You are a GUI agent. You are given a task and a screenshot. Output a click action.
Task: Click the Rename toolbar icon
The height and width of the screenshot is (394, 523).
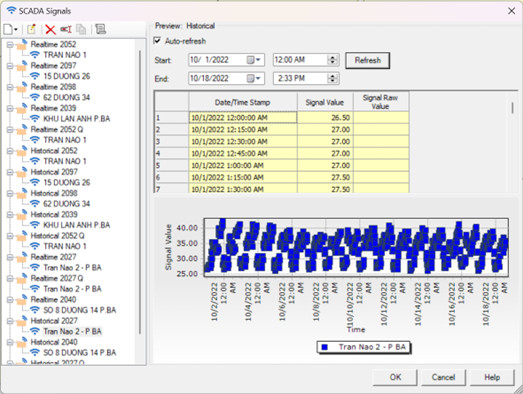coord(66,29)
